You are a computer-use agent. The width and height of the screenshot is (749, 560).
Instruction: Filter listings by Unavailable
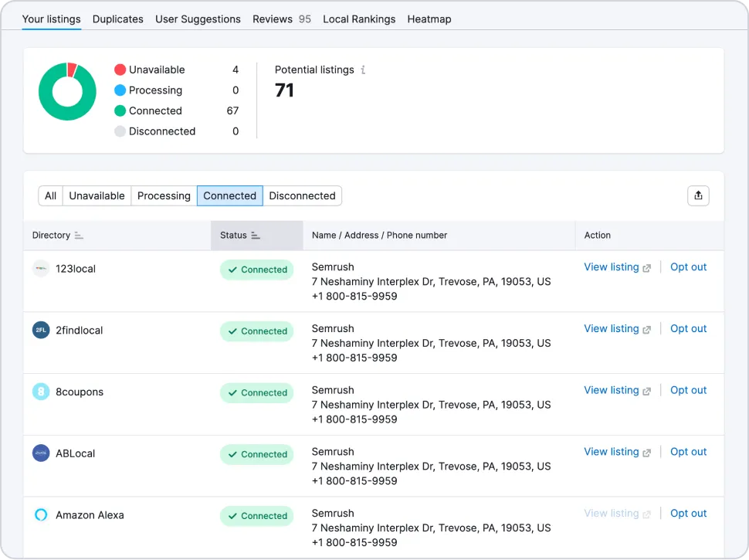click(97, 196)
